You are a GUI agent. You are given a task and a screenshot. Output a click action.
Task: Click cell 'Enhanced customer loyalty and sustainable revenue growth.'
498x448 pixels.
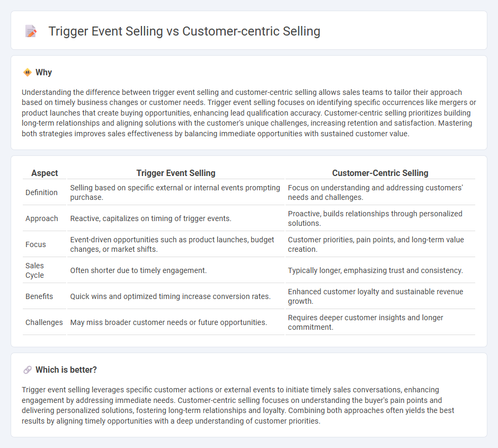click(380, 296)
